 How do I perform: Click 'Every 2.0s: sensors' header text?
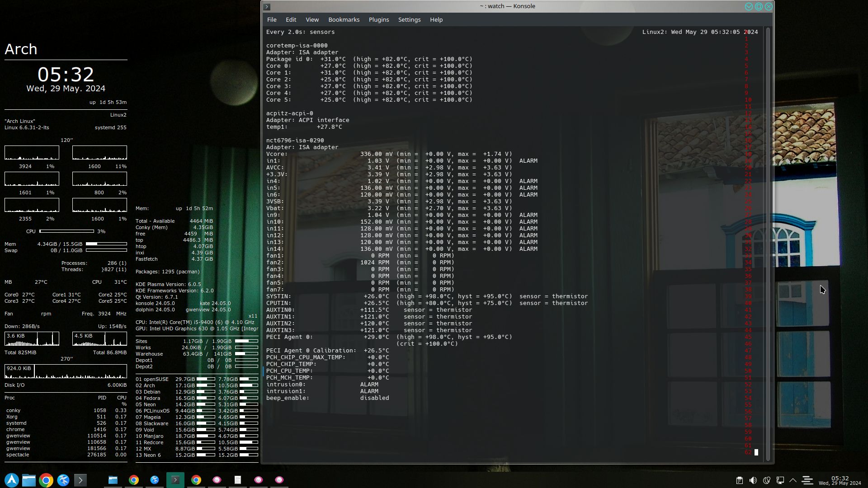(x=300, y=32)
